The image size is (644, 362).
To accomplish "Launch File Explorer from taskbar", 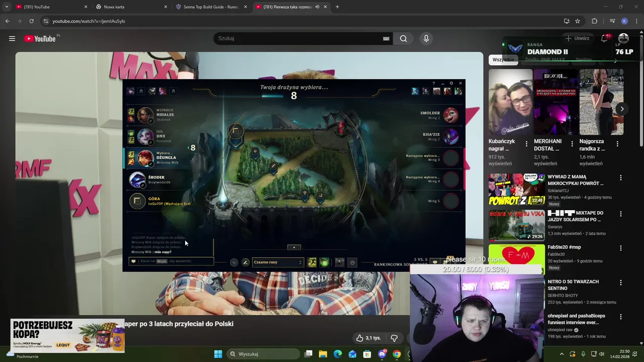I will 323,354.
